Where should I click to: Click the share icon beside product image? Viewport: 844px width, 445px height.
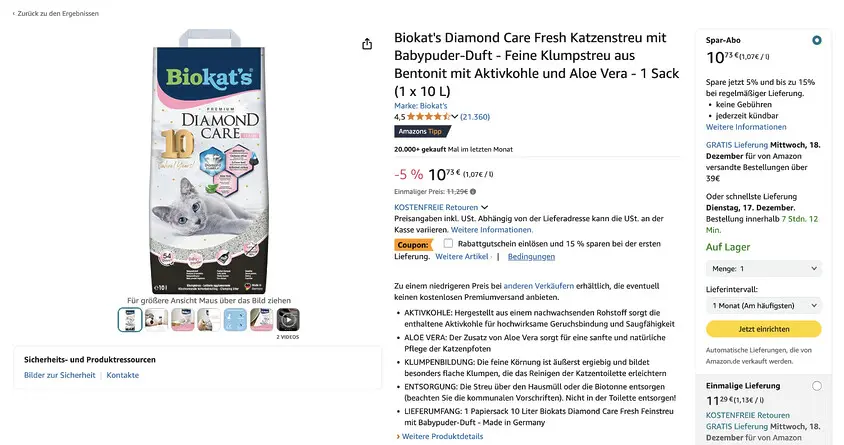pyautogui.click(x=367, y=44)
